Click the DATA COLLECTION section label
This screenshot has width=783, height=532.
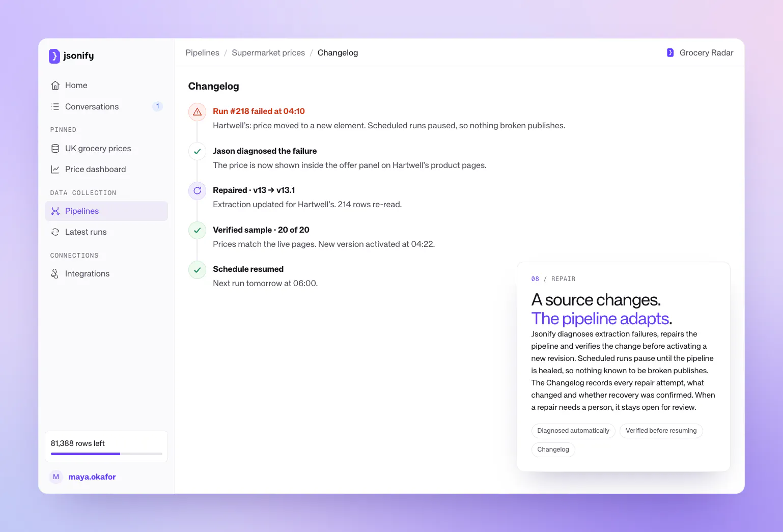[x=83, y=193]
